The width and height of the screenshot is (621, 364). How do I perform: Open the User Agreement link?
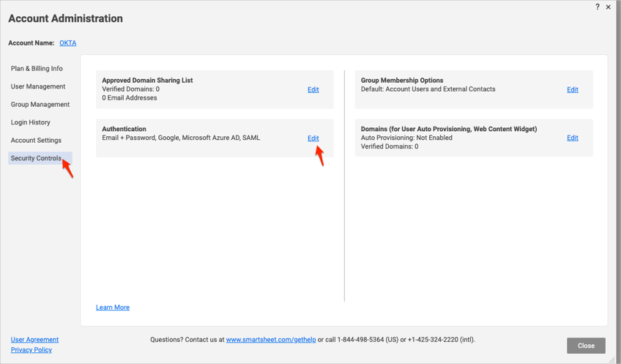(34, 340)
